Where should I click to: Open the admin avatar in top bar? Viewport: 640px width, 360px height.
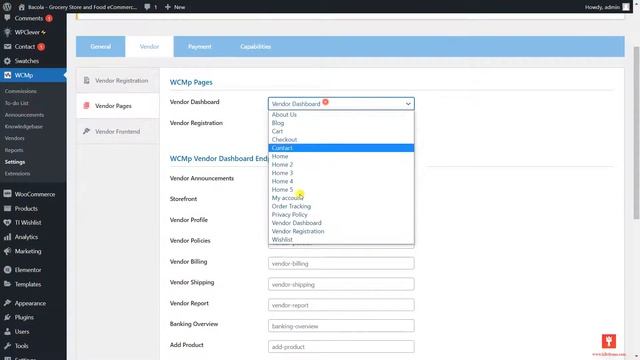point(626,7)
